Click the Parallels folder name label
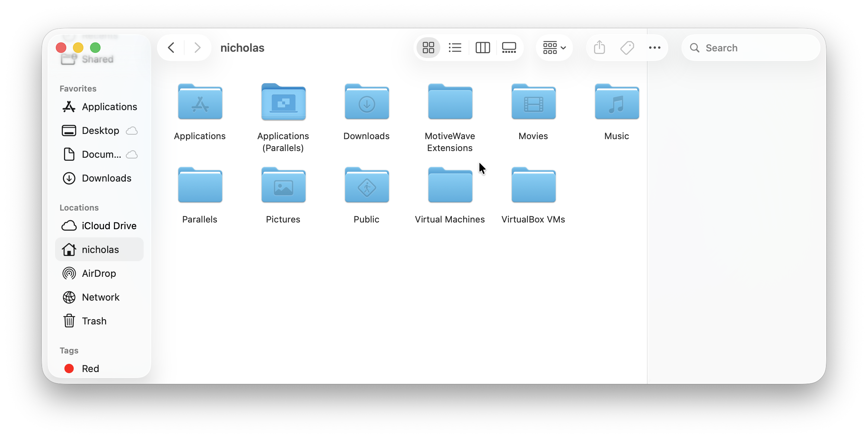Screen dimensions: 868x439 click(200, 219)
